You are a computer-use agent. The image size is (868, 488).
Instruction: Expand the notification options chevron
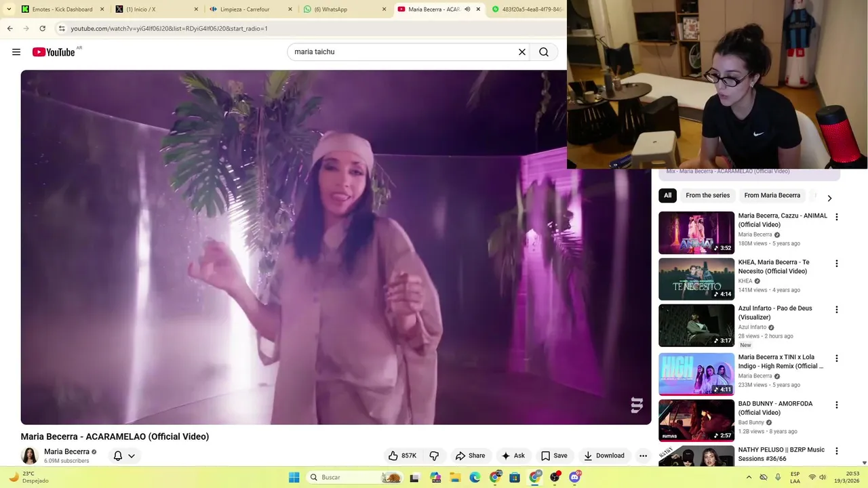(x=132, y=456)
